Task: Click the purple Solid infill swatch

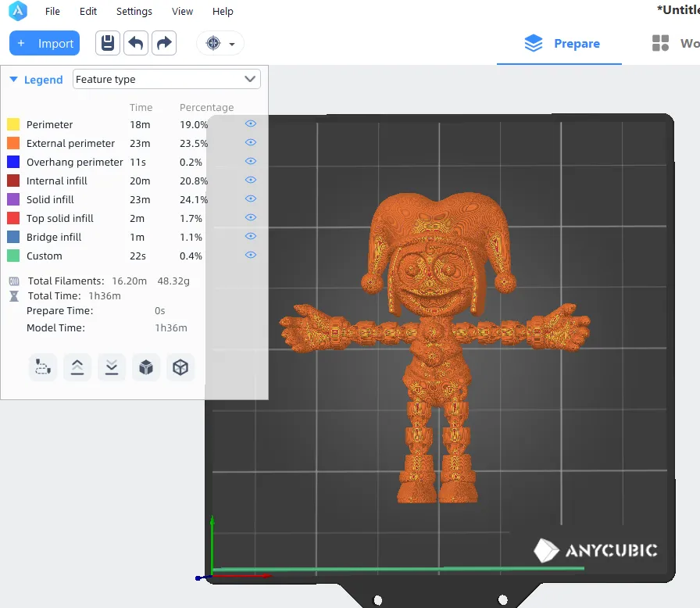Action: tap(13, 199)
